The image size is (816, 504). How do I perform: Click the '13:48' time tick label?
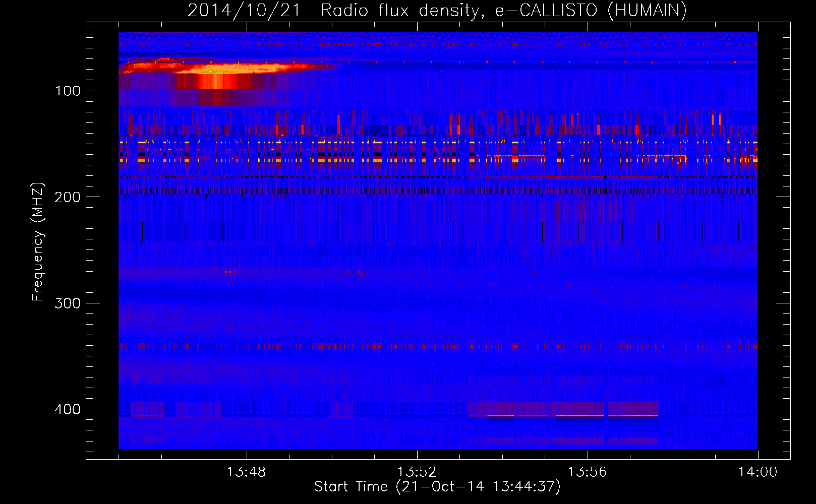click(246, 472)
